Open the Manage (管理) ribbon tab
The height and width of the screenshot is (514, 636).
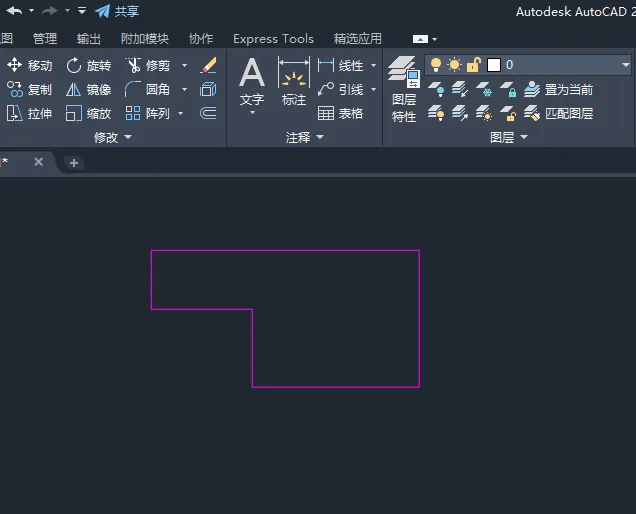(x=45, y=39)
